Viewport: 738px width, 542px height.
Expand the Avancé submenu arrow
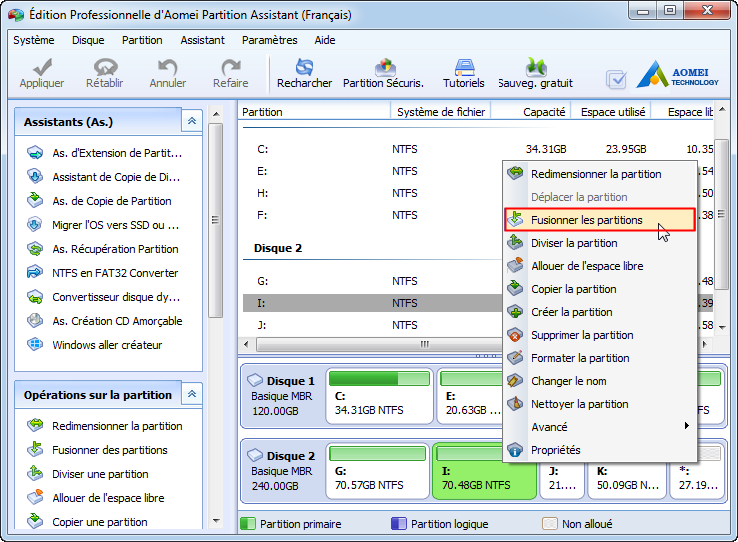[x=687, y=426]
